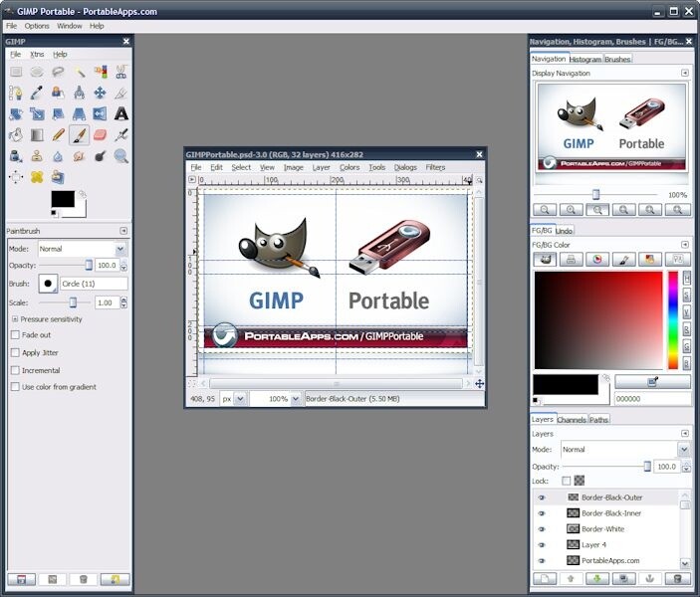Enable the Incremental checkbox

pyautogui.click(x=15, y=370)
